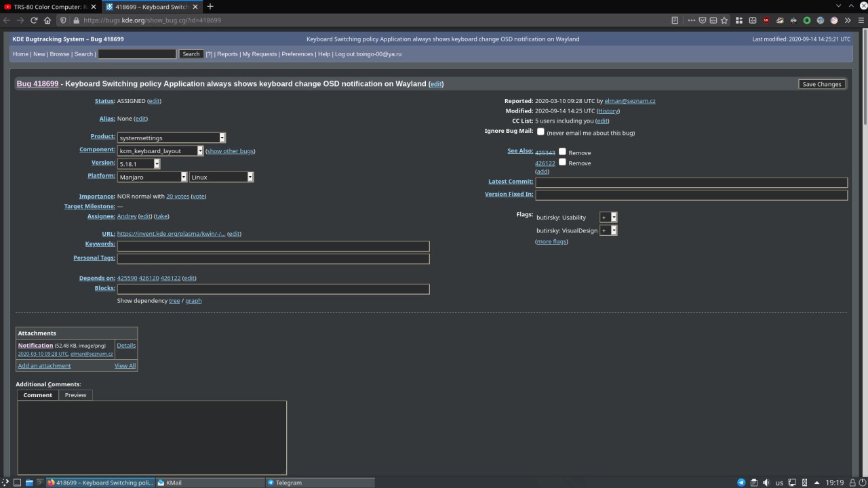Open the clipboard tray icon
This screenshot has width=868, height=488.
coord(753,483)
